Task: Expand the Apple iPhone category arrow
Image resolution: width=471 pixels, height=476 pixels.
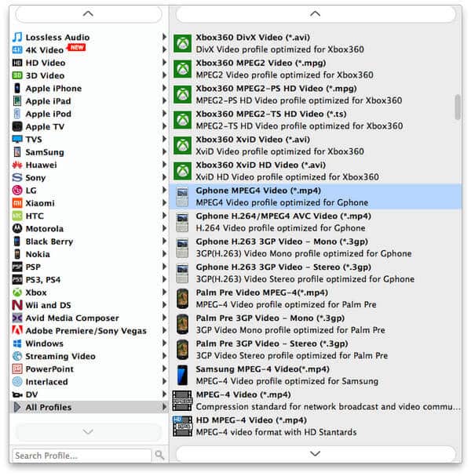Action: click(x=164, y=89)
